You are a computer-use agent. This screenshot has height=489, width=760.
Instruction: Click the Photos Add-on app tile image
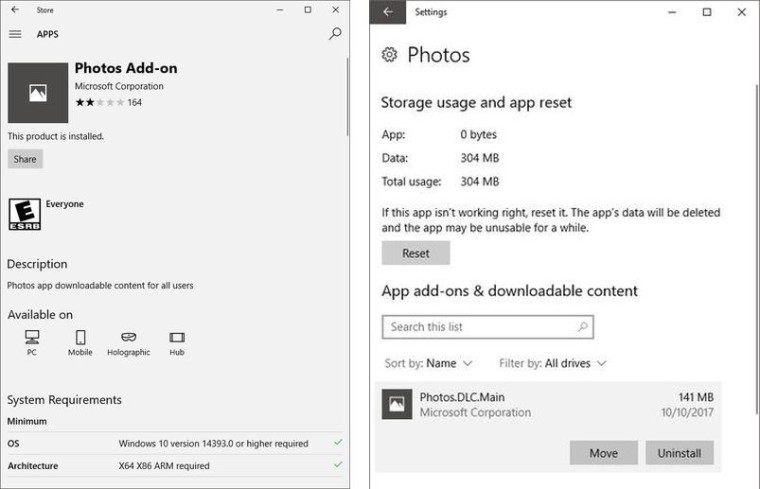(38, 92)
